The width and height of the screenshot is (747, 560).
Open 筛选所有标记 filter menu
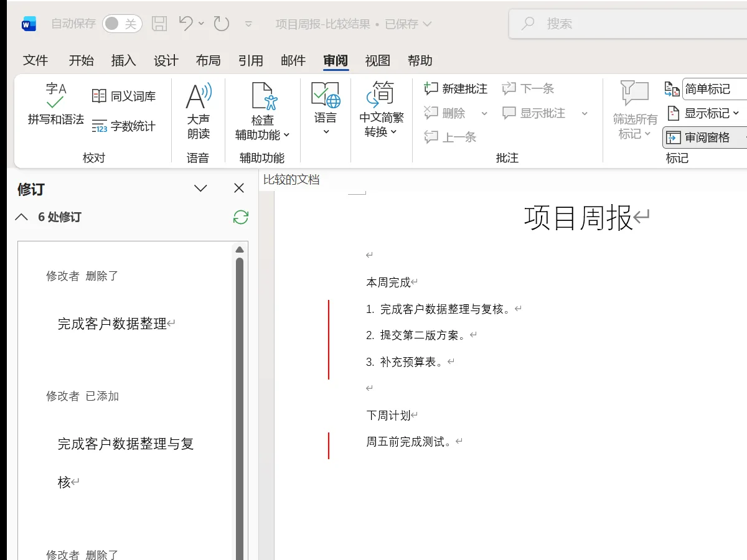point(635,111)
